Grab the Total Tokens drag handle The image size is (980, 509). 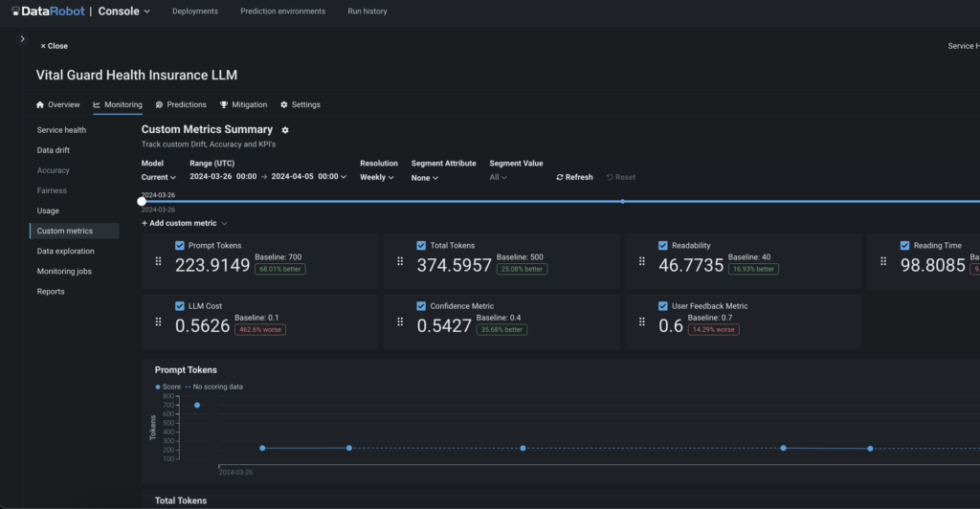[400, 262]
